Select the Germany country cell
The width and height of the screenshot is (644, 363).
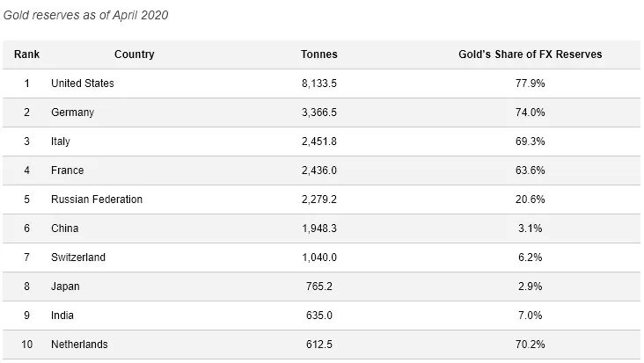click(x=73, y=113)
